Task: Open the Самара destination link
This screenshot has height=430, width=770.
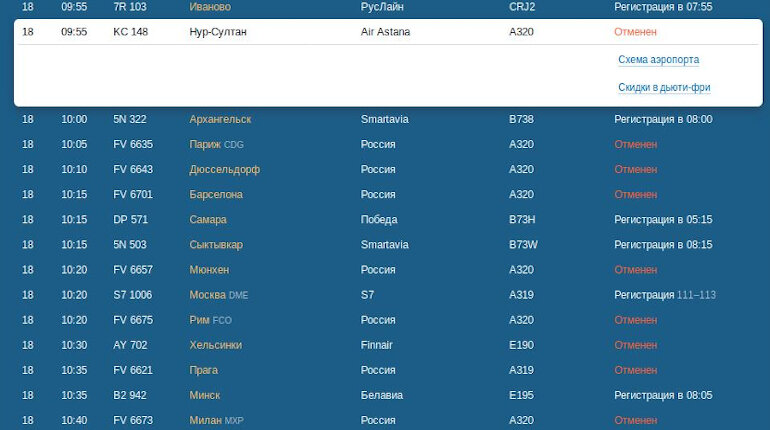Action: 208,219
